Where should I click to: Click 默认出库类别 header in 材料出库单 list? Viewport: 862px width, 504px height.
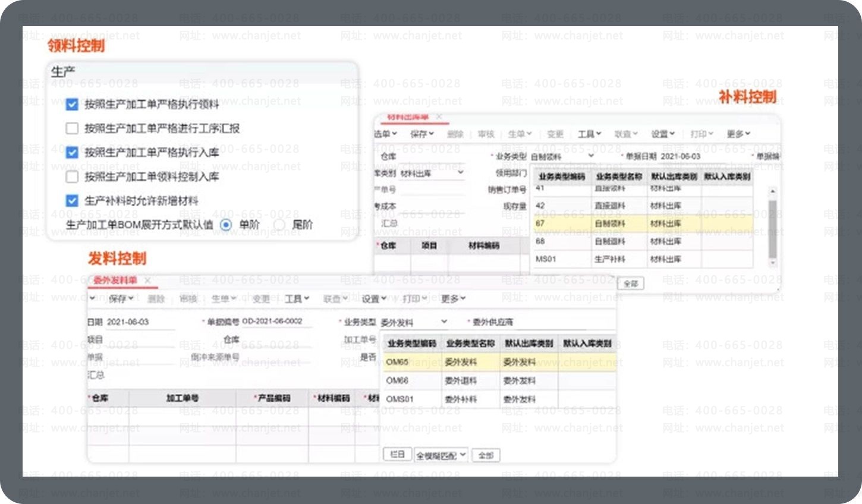tap(674, 177)
